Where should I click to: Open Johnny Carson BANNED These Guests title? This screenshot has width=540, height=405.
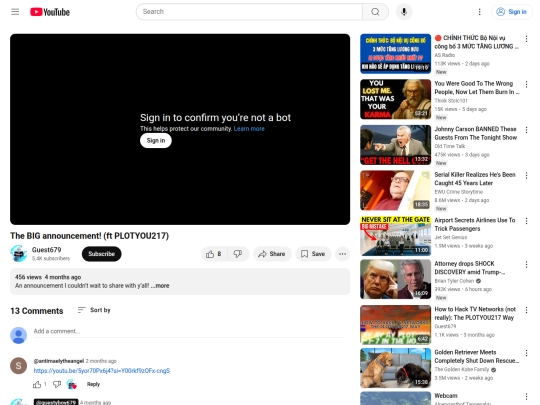476,133
